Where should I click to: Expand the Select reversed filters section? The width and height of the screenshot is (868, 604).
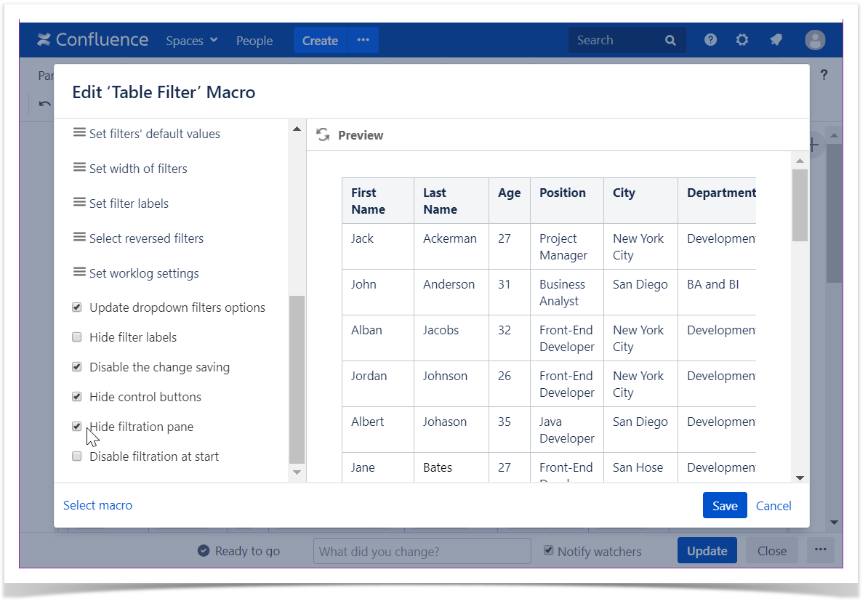tap(145, 238)
